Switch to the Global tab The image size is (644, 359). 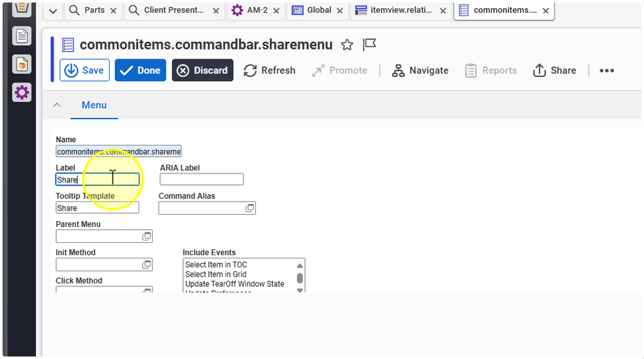[x=318, y=11]
